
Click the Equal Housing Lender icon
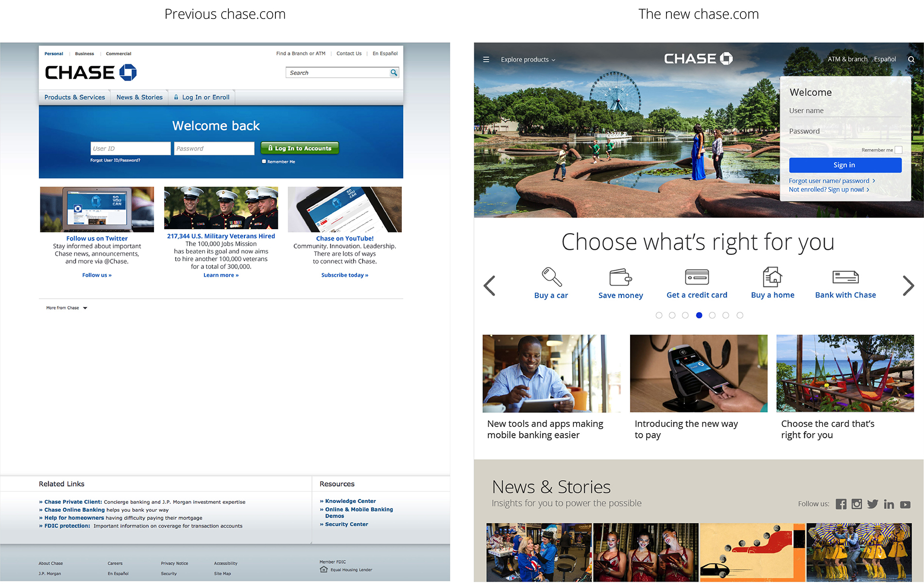(324, 569)
